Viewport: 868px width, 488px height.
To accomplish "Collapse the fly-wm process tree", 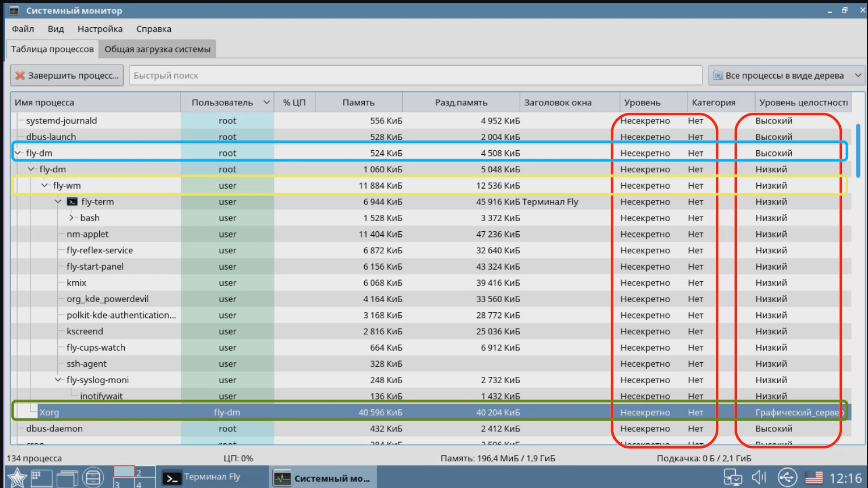I will (45, 185).
